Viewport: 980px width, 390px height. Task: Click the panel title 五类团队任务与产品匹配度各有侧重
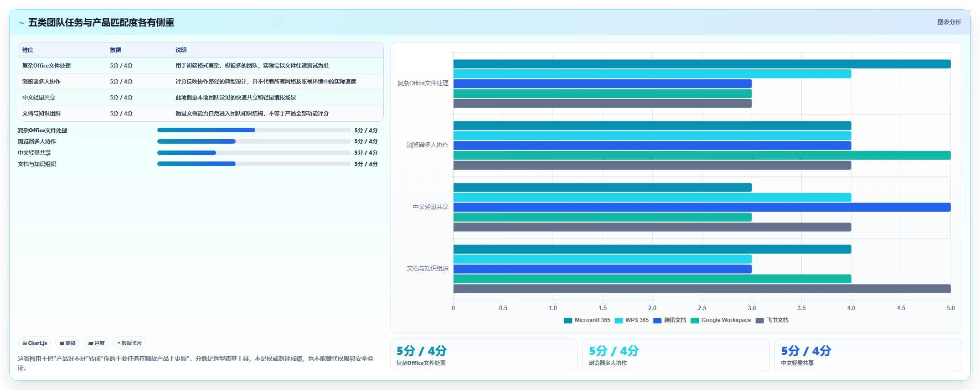pyautogui.click(x=101, y=23)
